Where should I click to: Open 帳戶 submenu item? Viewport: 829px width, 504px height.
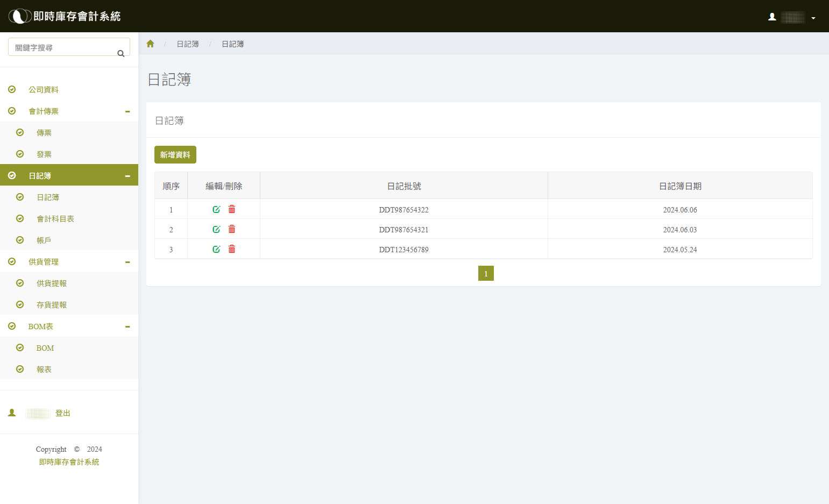44,240
